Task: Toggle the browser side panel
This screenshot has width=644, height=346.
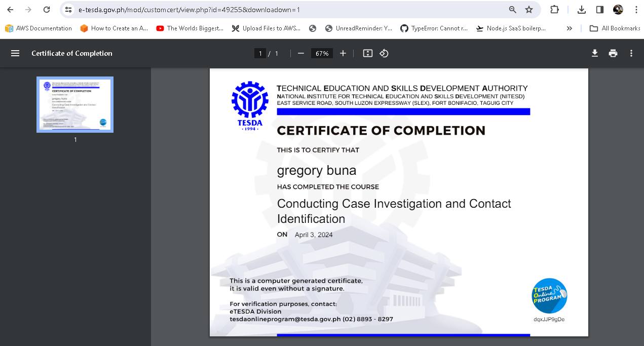Action: coord(600,10)
